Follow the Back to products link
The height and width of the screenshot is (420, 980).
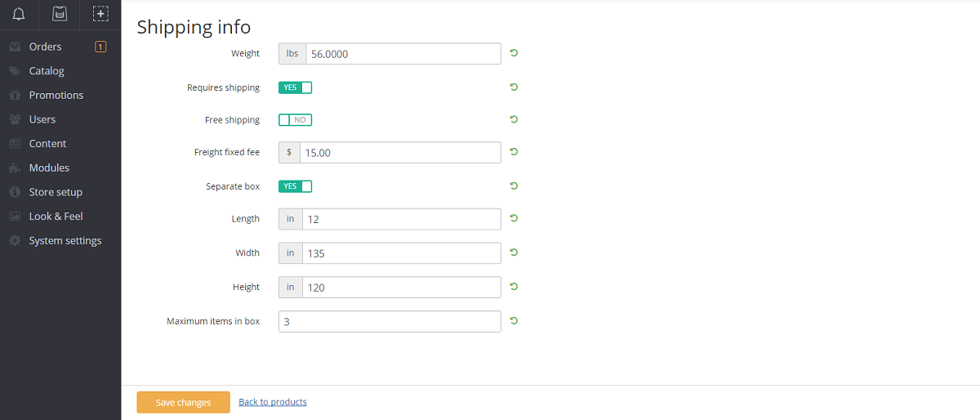coord(273,402)
